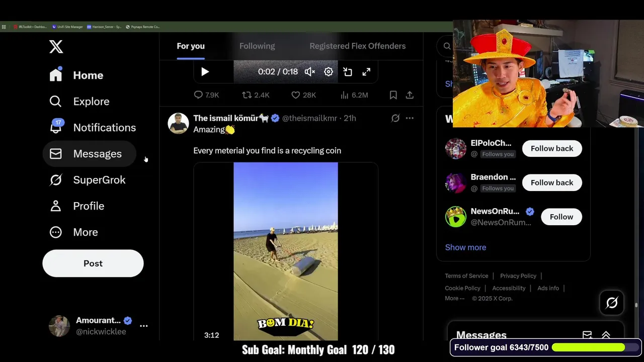Screen dimensions: 644x362
Task: Open Notifications with 17 badge
Action: tap(93, 127)
